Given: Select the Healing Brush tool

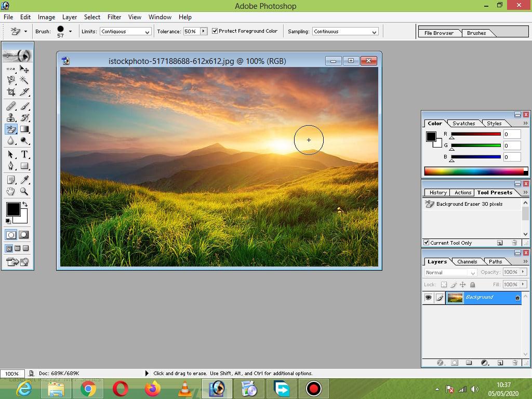Looking at the screenshot, I should click(x=10, y=106).
